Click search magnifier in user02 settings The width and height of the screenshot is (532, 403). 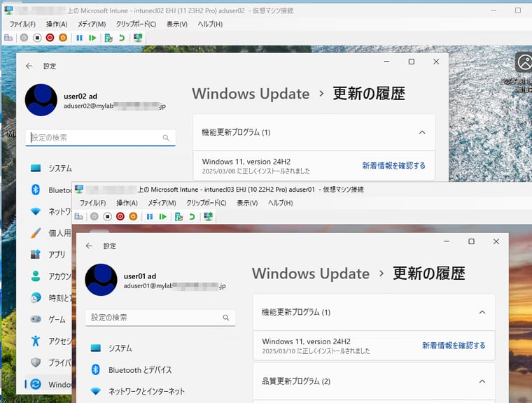(166, 137)
